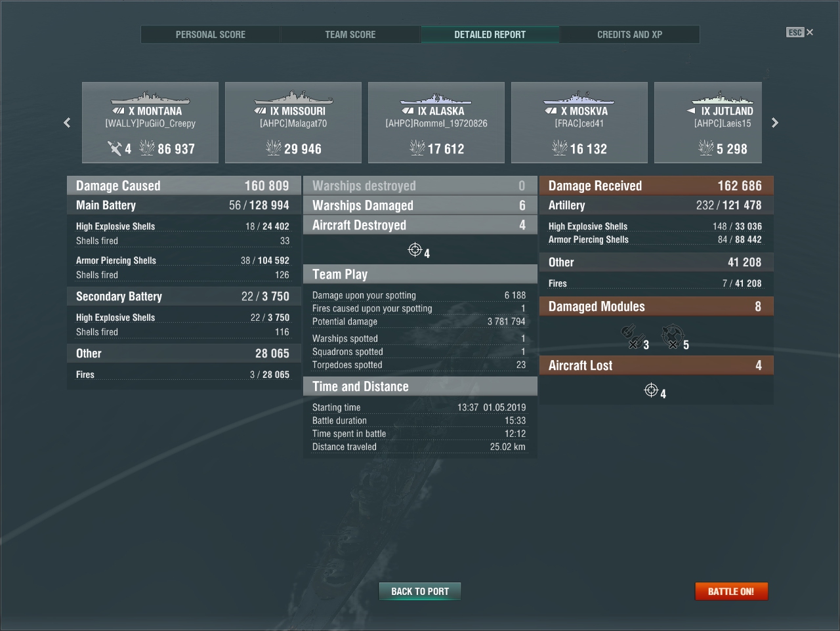Click the Damage upon your spotting row
This screenshot has height=631, width=840.
click(x=419, y=295)
